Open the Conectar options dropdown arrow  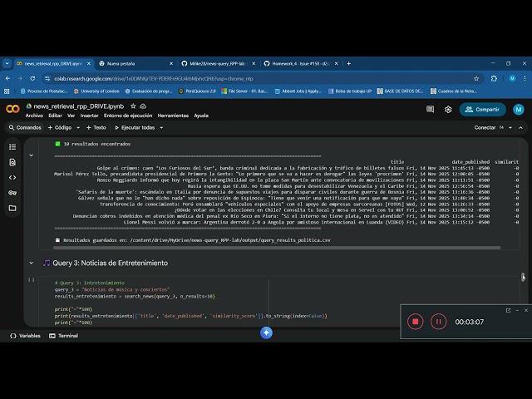pos(510,127)
